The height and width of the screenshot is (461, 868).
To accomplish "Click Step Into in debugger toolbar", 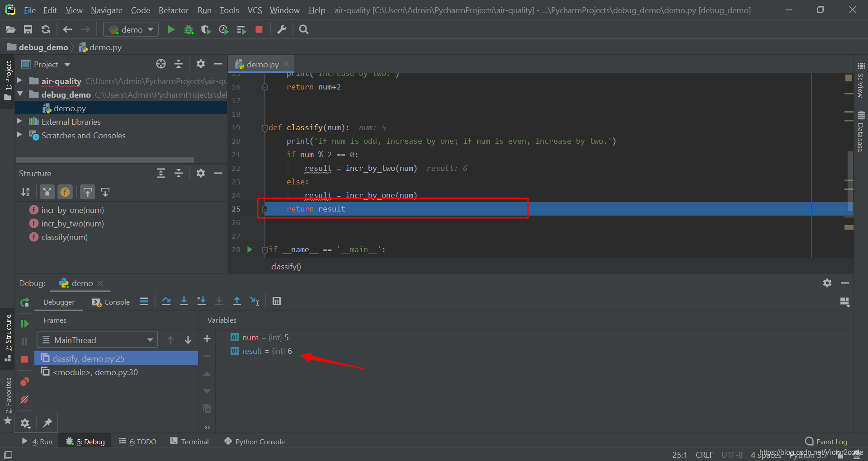I will [184, 301].
